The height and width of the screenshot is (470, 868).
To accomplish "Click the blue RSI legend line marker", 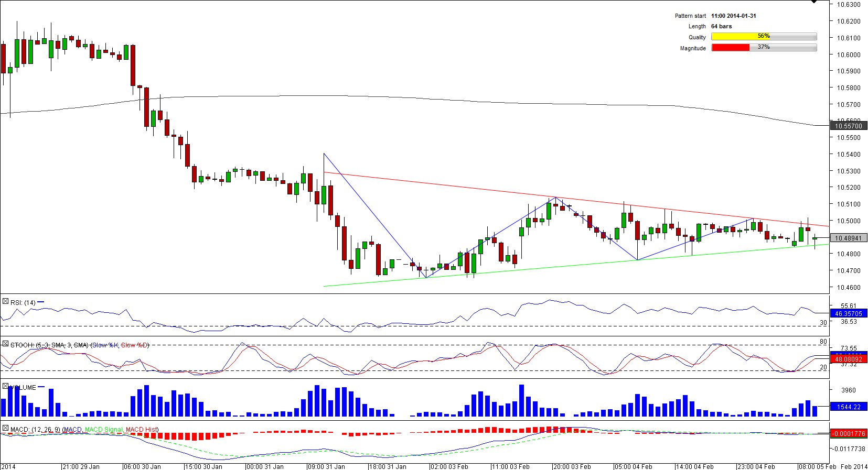I will pos(41,302).
